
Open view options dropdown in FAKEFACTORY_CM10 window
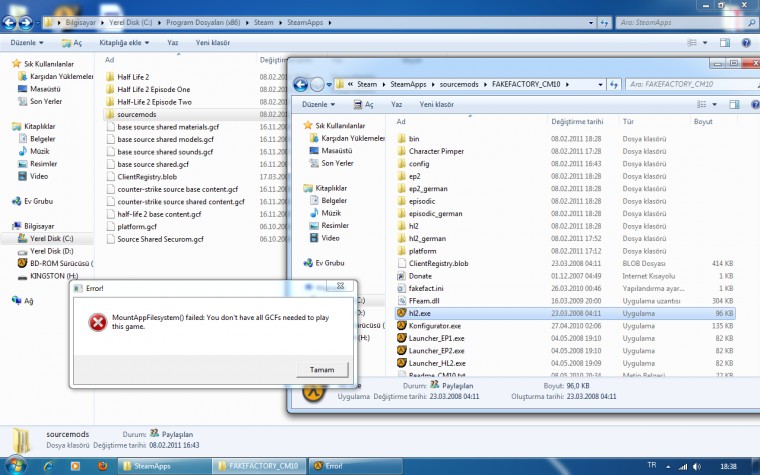(x=714, y=104)
